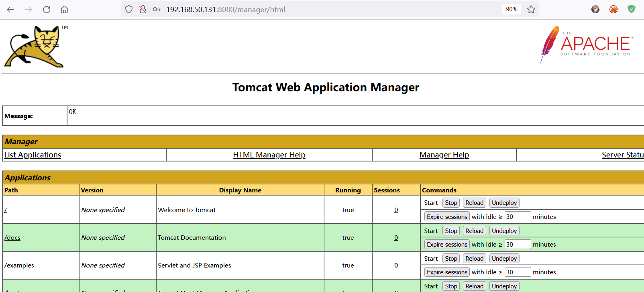Open the green shield extension icon
This screenshot has height=292, width=644.
[632, 9]
